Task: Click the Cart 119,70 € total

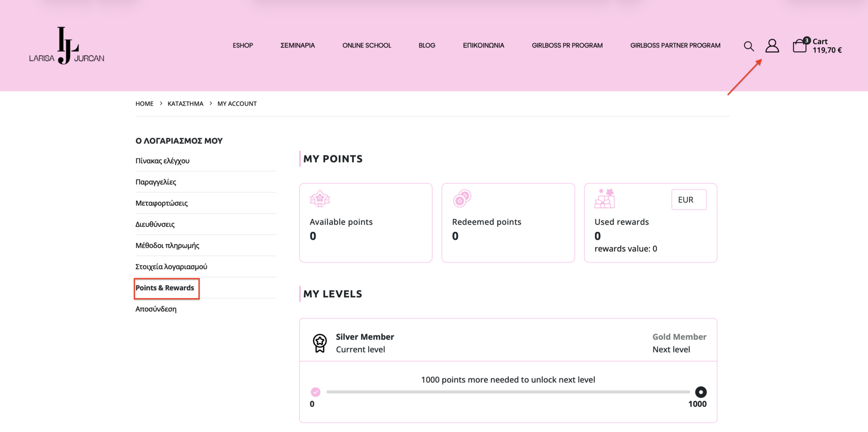Action: tap(827, 46)
